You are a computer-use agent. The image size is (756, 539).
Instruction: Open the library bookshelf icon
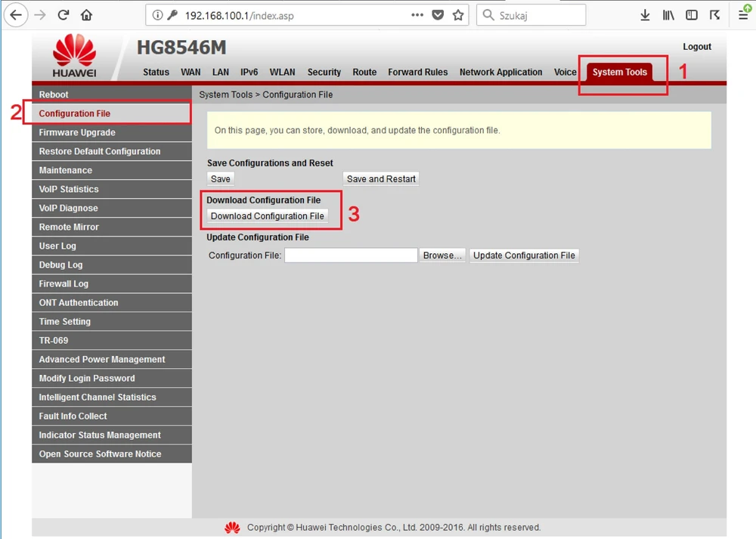tap(668, 15)
